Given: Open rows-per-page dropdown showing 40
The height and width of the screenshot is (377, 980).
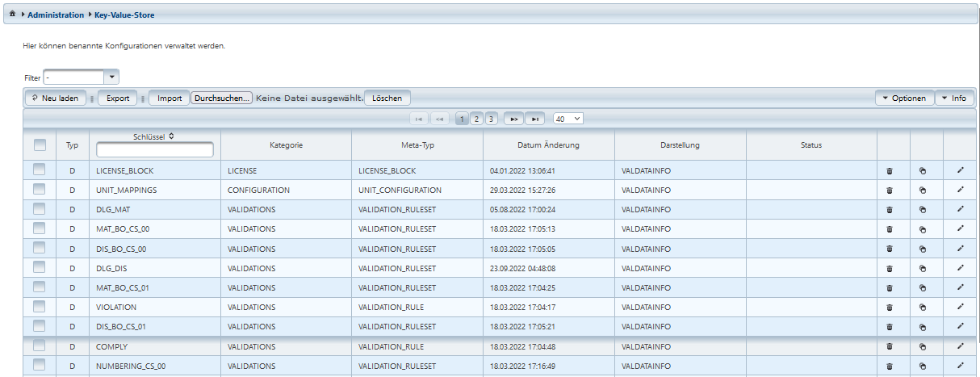Looking at the screenshot, I should (567, 119).
